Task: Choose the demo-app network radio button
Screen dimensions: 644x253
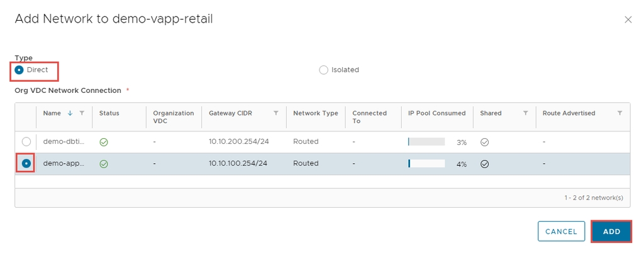Action: (26, 164)
